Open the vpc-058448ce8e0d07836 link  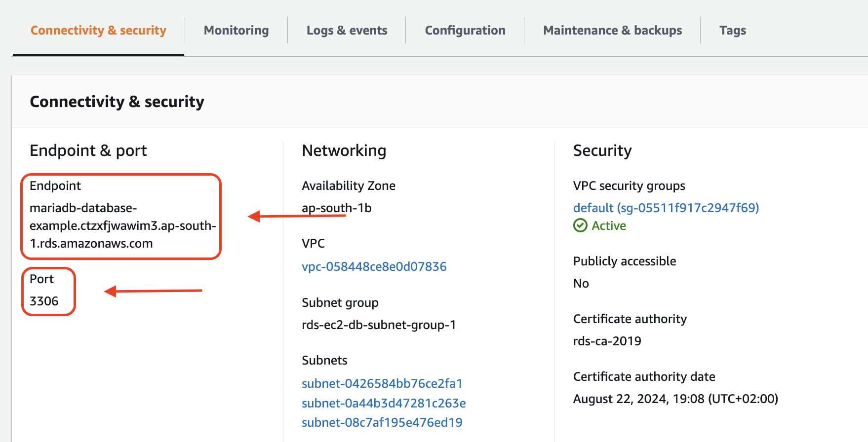tap(374, 266)
